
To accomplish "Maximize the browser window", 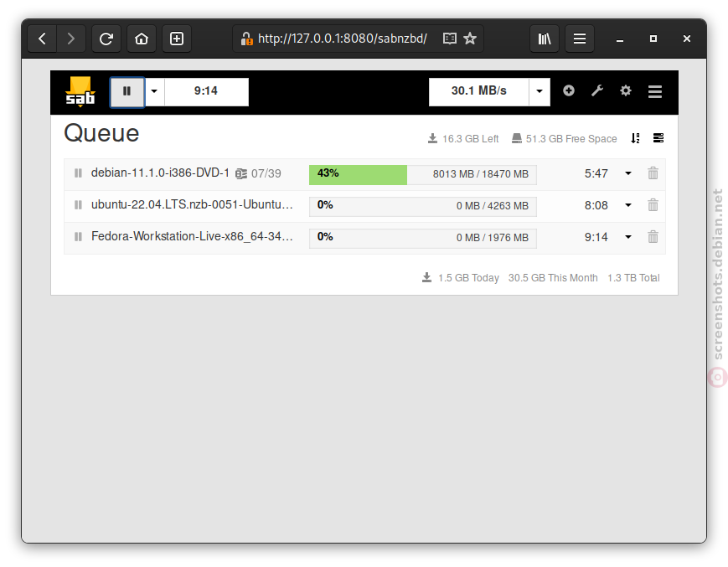I will (653, 39).
